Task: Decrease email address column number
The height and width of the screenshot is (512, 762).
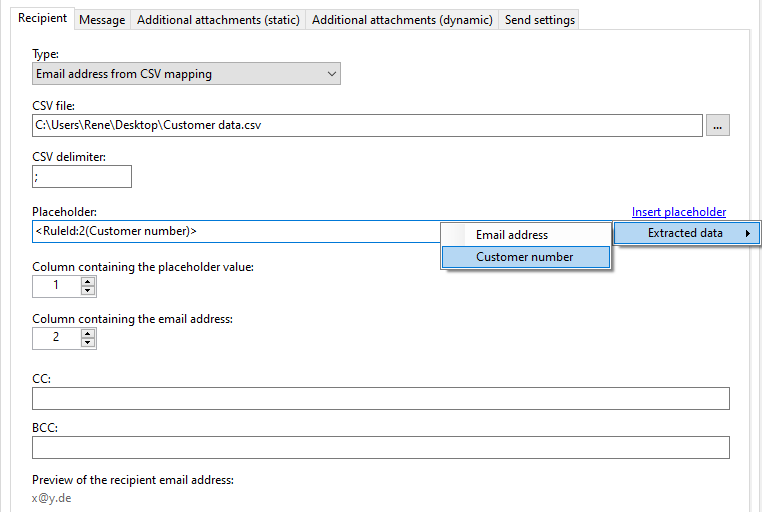Action: (87, 342)
